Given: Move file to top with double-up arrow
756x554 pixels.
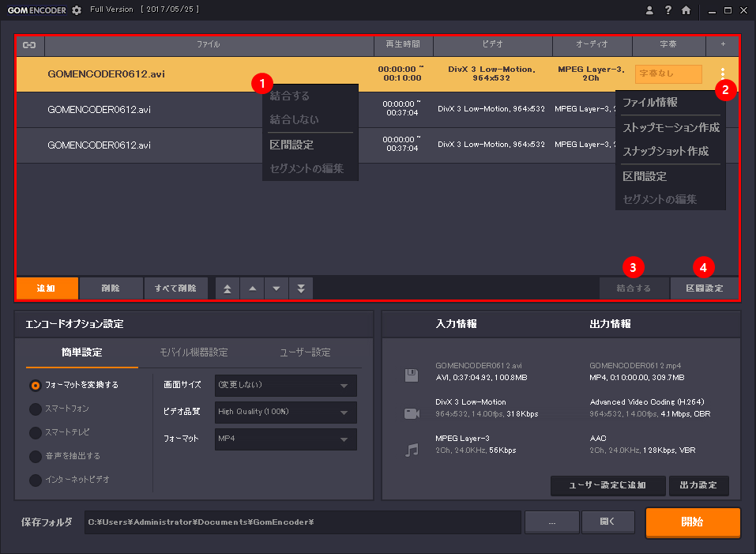Looking at the screenshot, I should point(227,288).
